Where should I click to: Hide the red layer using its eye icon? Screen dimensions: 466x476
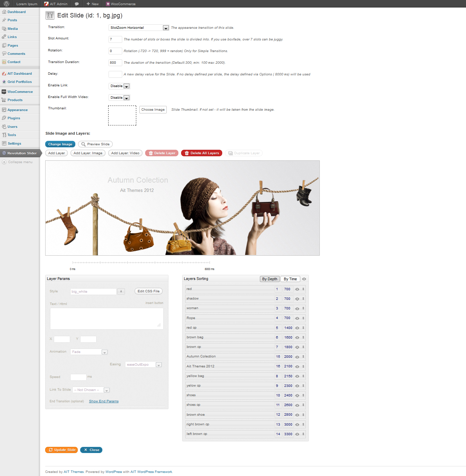coord(297,289)
